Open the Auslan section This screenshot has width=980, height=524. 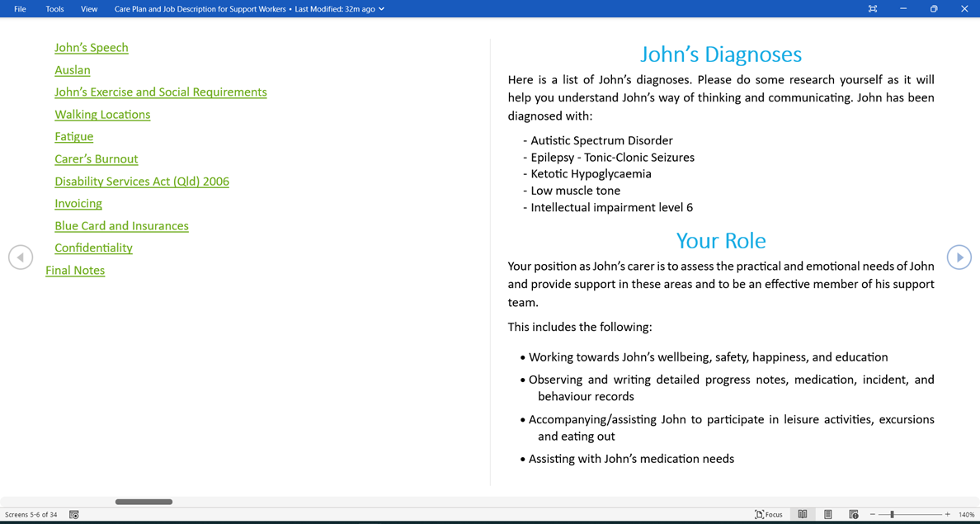(x=72, y=70)
